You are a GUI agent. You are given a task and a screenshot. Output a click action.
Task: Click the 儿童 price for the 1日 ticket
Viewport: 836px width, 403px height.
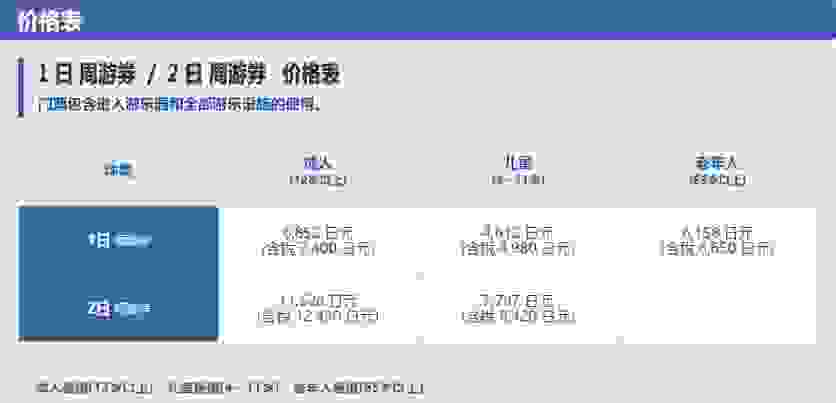point(518,240)
